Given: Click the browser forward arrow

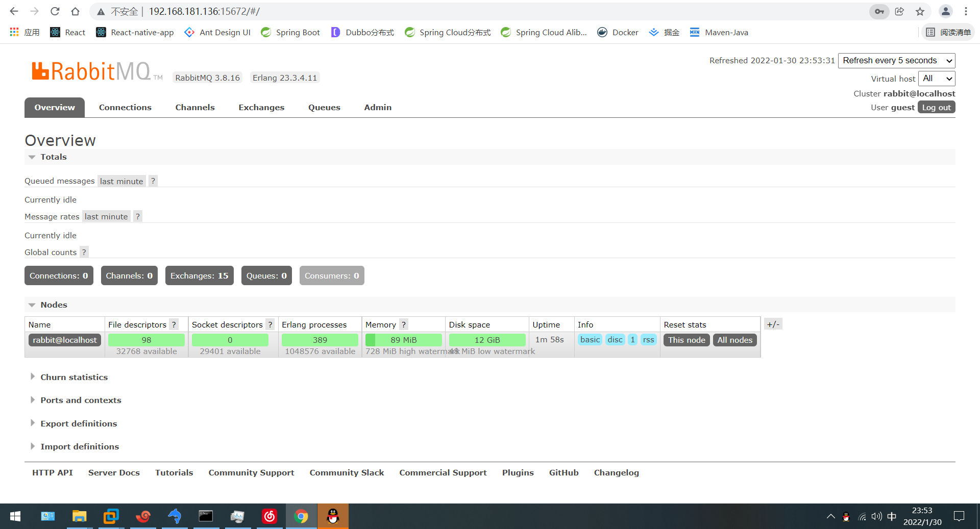Looking at the screenshot, I should pos(34,11).
